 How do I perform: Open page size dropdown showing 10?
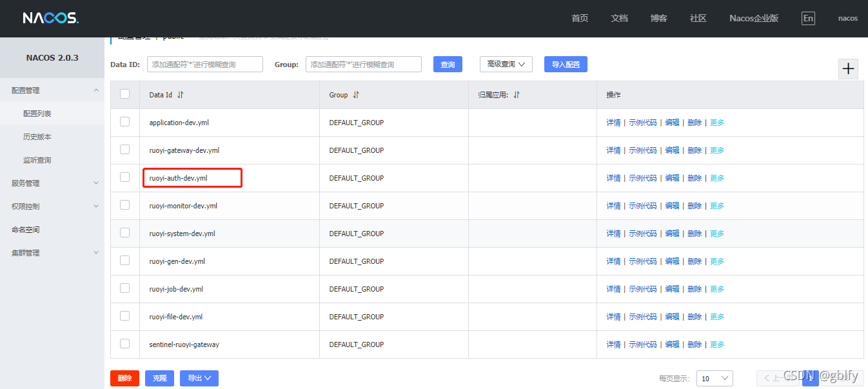715,379
